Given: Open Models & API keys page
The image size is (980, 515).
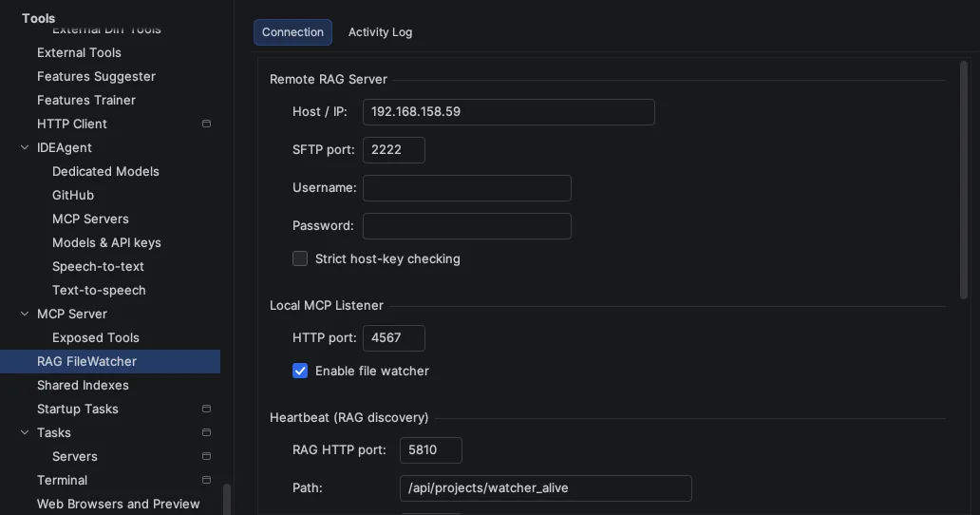Looking at the screenshot, I should pyautogui.click(x=107, y=242).
